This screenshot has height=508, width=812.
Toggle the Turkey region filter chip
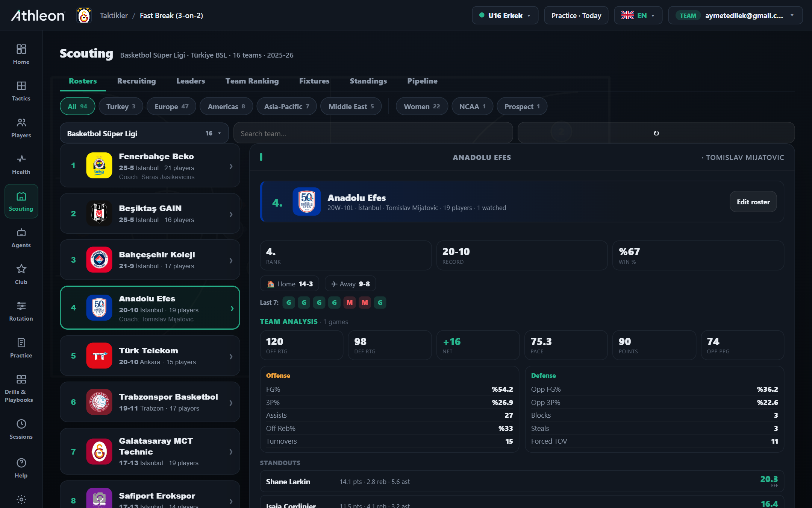121,106
